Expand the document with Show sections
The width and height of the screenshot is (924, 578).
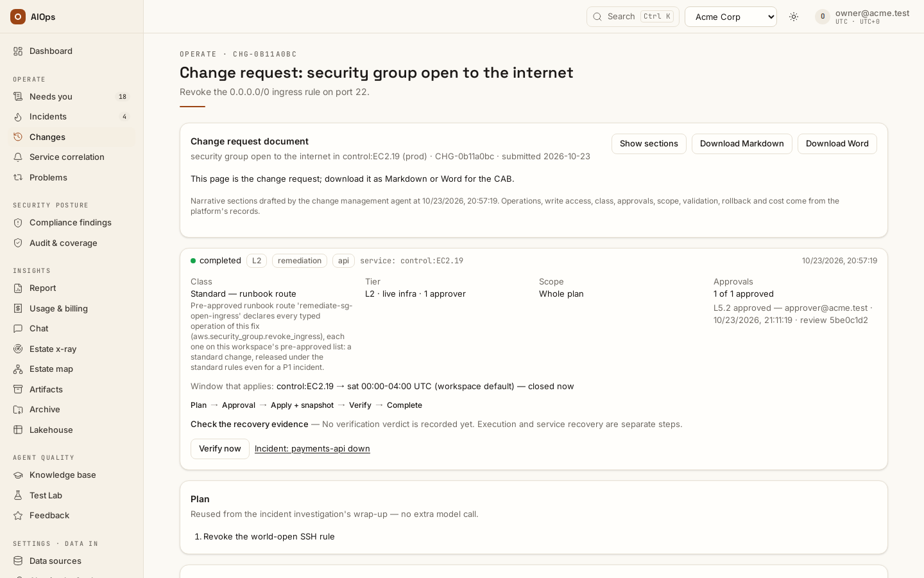(649, 144)
